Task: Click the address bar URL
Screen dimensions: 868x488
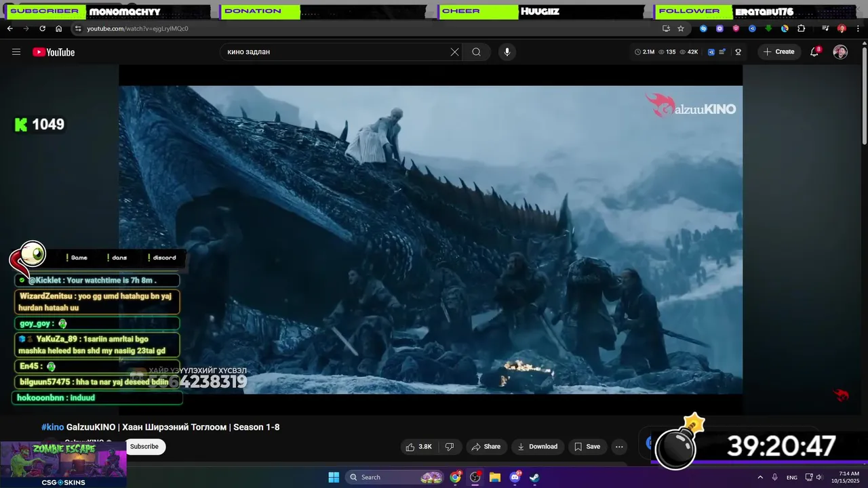Action: point(138,28)
